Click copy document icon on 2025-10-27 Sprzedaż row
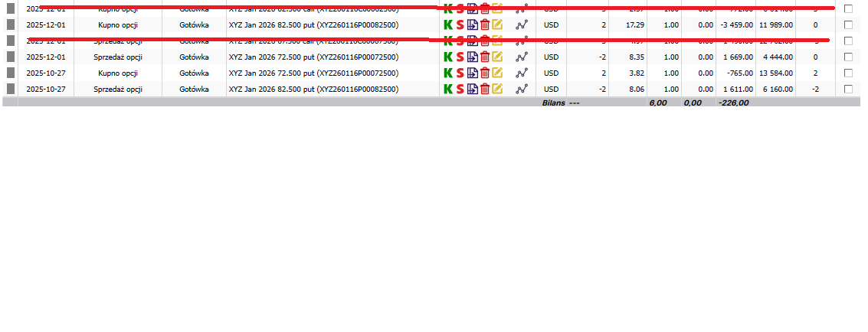Viewport: 868px width, 332px height. point(472,89)
